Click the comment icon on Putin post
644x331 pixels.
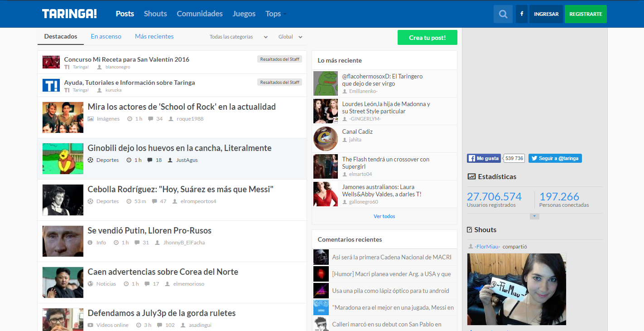point(137,243)
